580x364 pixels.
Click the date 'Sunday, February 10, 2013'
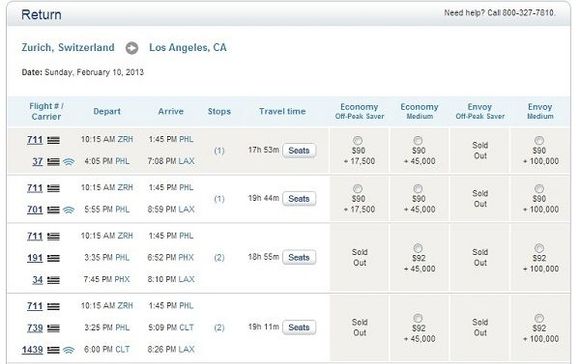(94, 72)
